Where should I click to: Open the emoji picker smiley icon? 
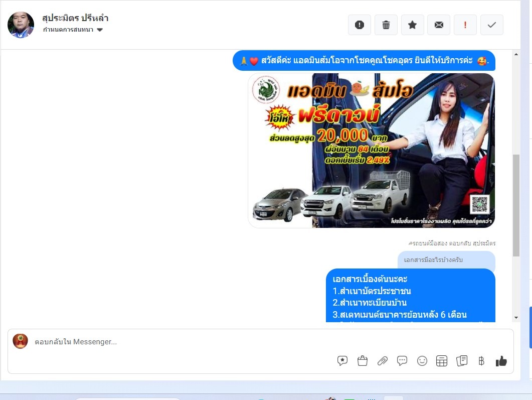(x=422, y=361)
